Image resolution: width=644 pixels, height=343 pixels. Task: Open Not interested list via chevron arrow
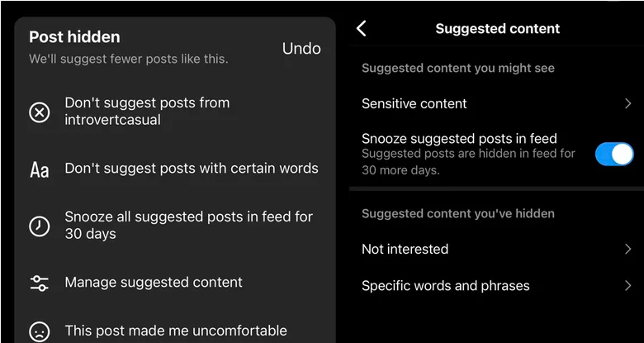[627, 250]
